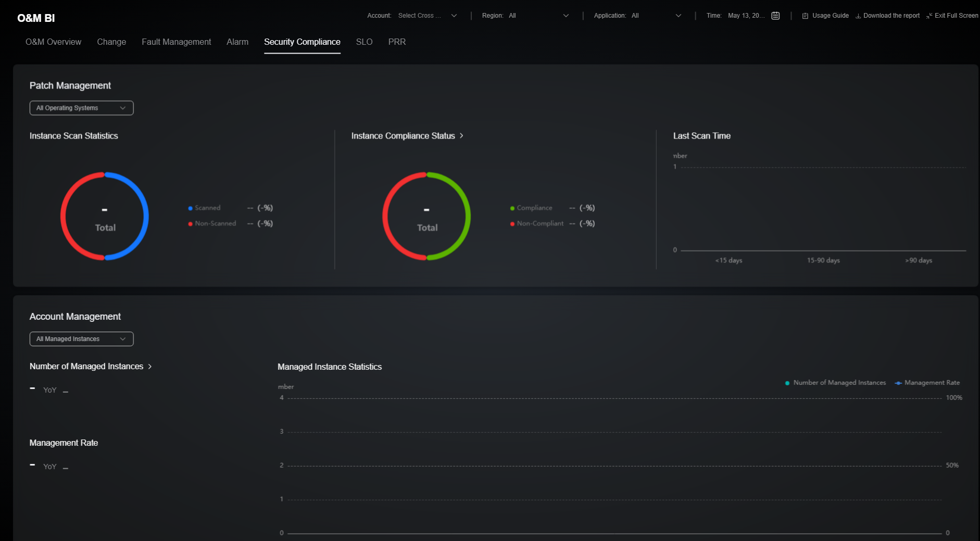Open the All Managed Instances dropdown
Viewport: 980px width, 541px height.
[x=81, y=339]
